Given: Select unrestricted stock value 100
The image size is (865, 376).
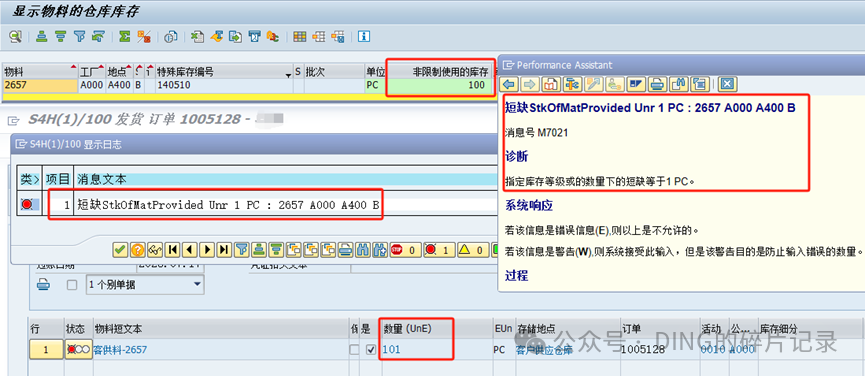Looking at the screenshot, I should [439, 85].
